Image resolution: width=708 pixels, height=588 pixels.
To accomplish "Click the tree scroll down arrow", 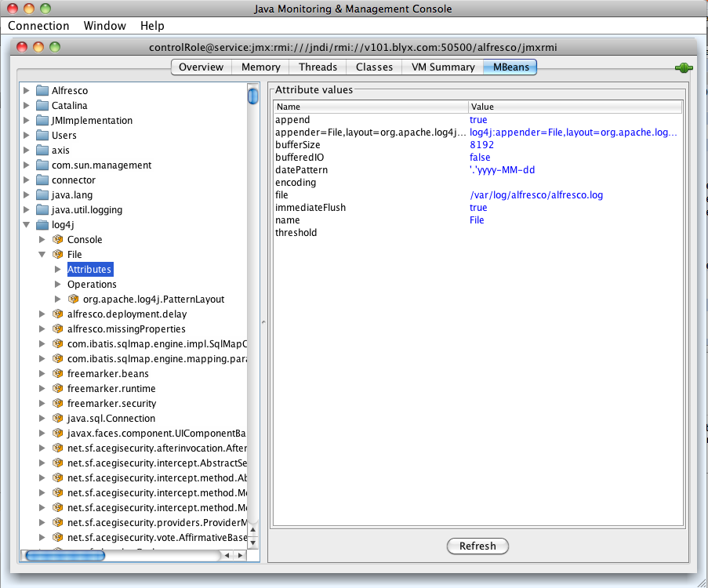I will 252,543.
